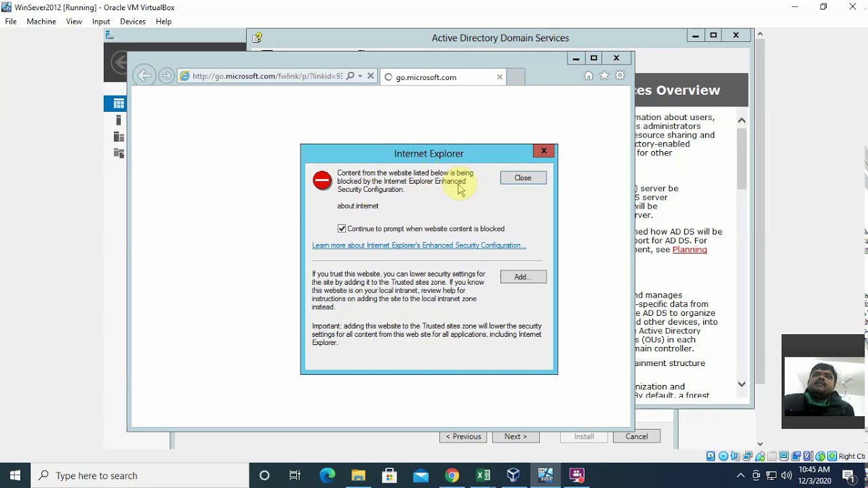This screenshot has height=488, width=868.
Task: Open Internet Explorer's Home icon
Action: [x=589, y=76]
